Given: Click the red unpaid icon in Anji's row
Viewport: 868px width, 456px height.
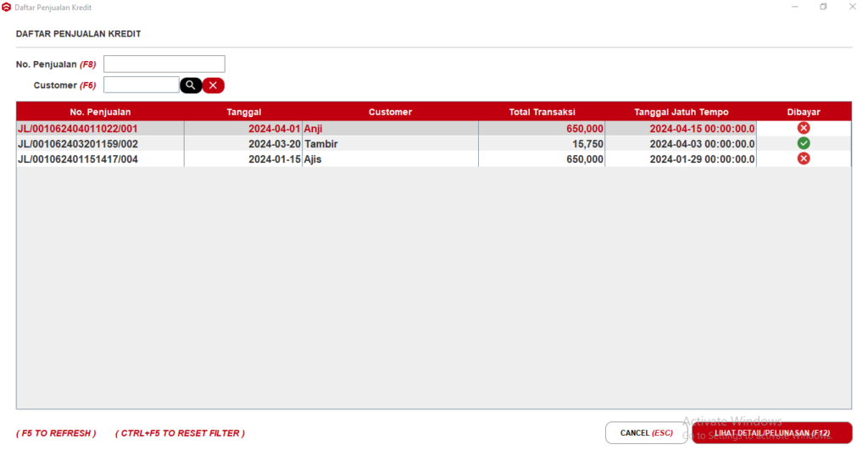Looking at the screenshot, I should (x=804, y=128).
